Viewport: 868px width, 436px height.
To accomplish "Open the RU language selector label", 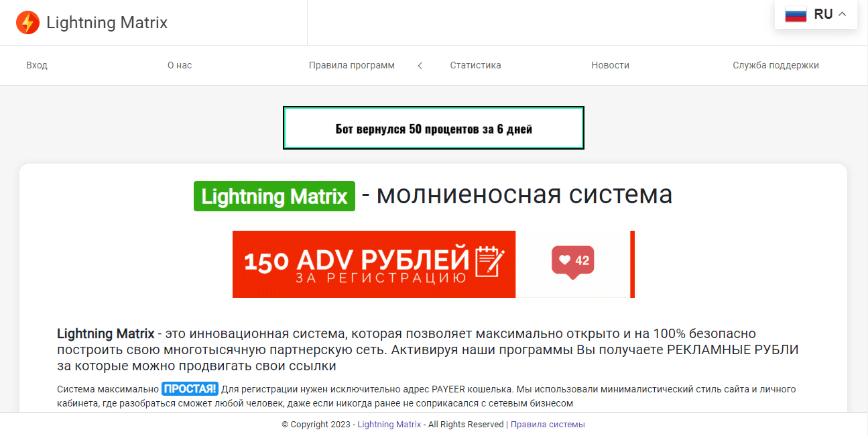I will pyautogui.click(x=823, y=14).
